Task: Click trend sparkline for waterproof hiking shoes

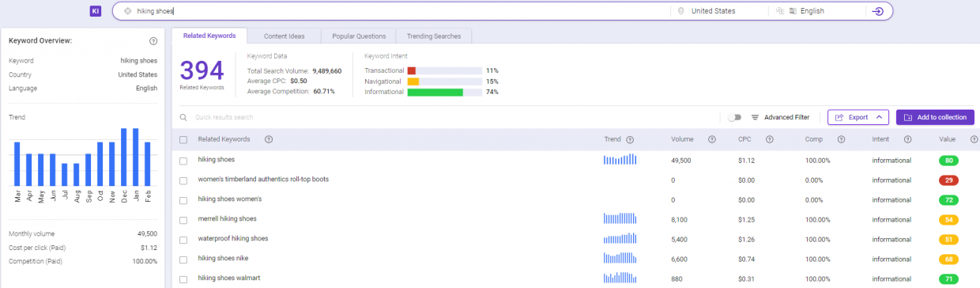Action: coord(620,238)
